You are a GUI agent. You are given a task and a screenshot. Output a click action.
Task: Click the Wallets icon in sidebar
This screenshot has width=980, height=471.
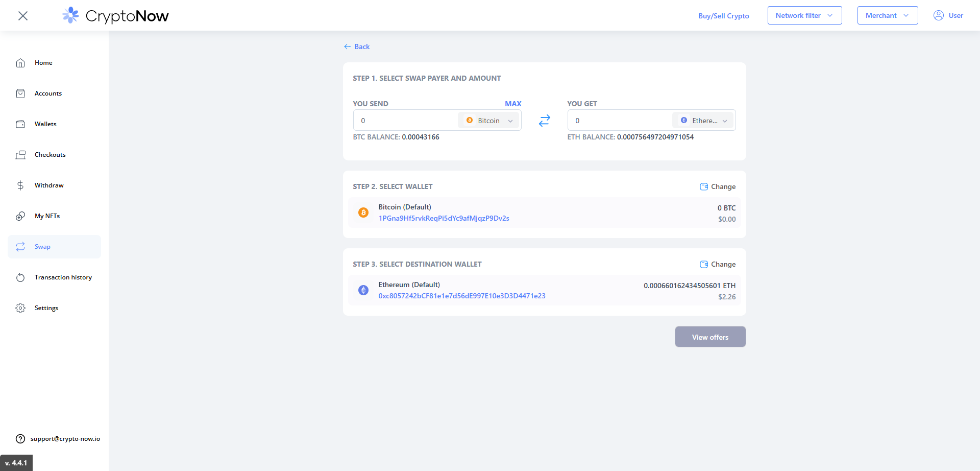[20, 124]
